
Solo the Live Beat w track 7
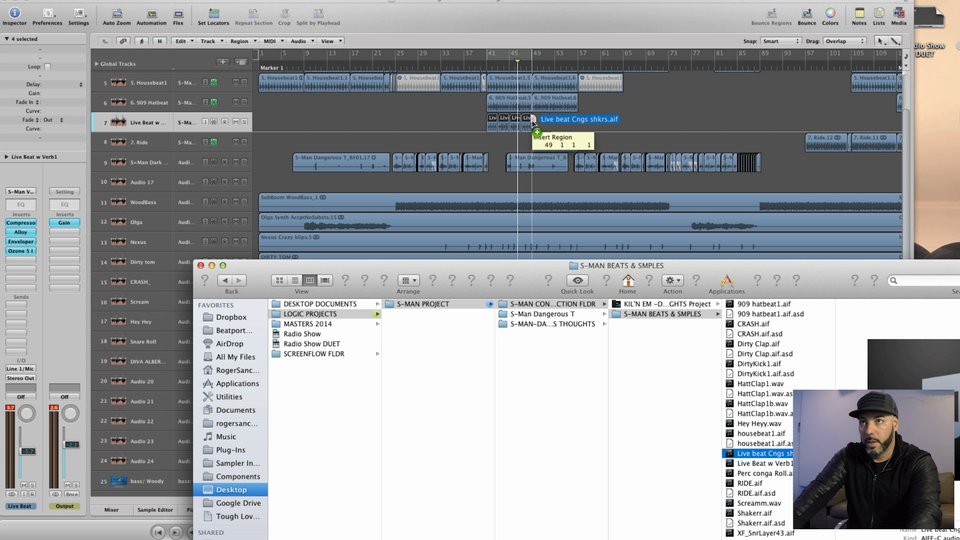(x=244, y=122)
